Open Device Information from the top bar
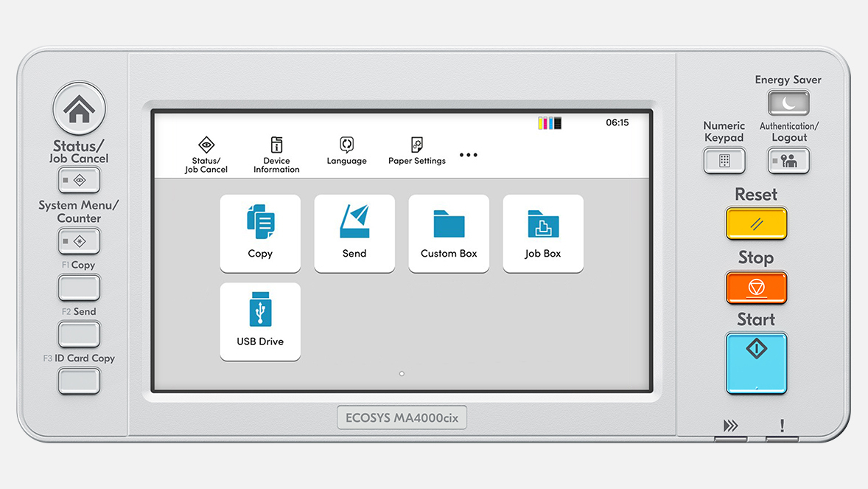 276,154
